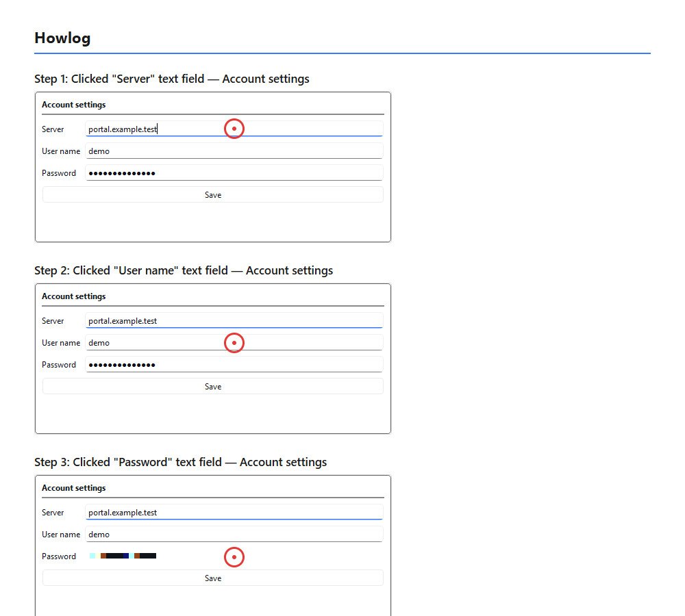Viewport: 685px width, 616px height.
Task: Select the Howlog page title
Action: click(x=62, y=38)
